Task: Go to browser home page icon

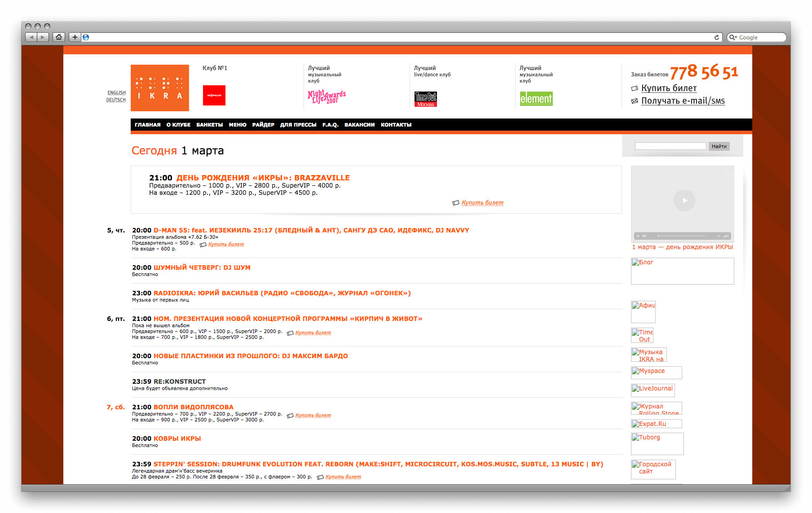Action: 59,37
